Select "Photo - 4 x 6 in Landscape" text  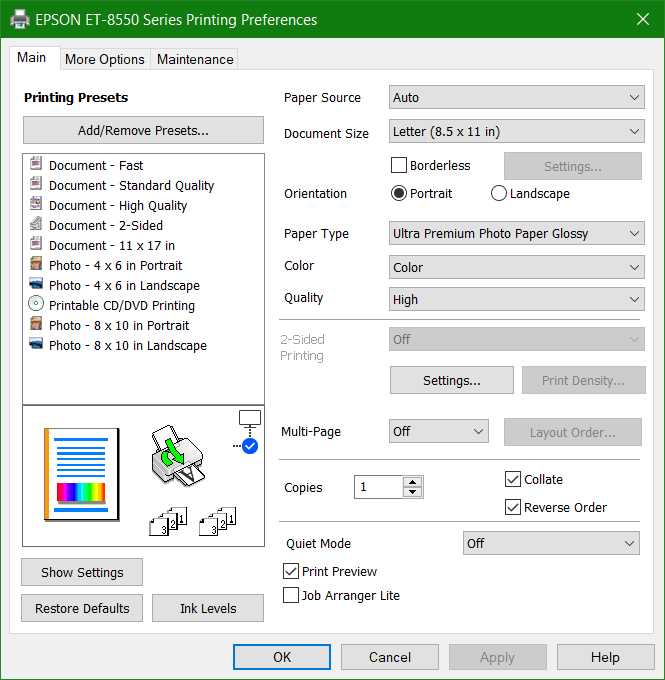coord(124,285)
